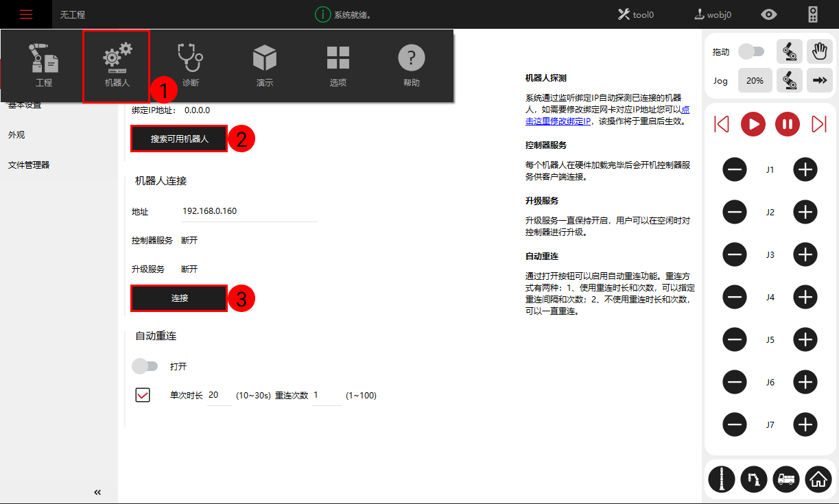
Task: Click the 无工程 label in title bar
Action: [73, 14]
